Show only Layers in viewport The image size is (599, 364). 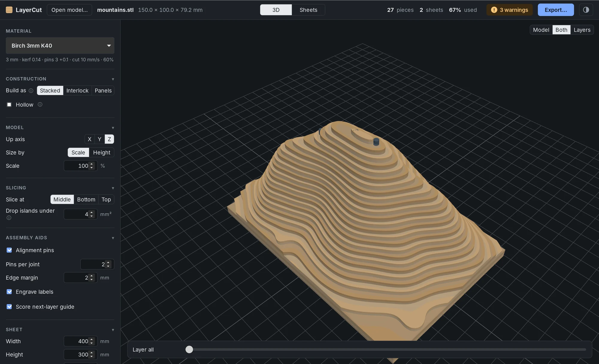pyautogui.click(x=582, y=30)
